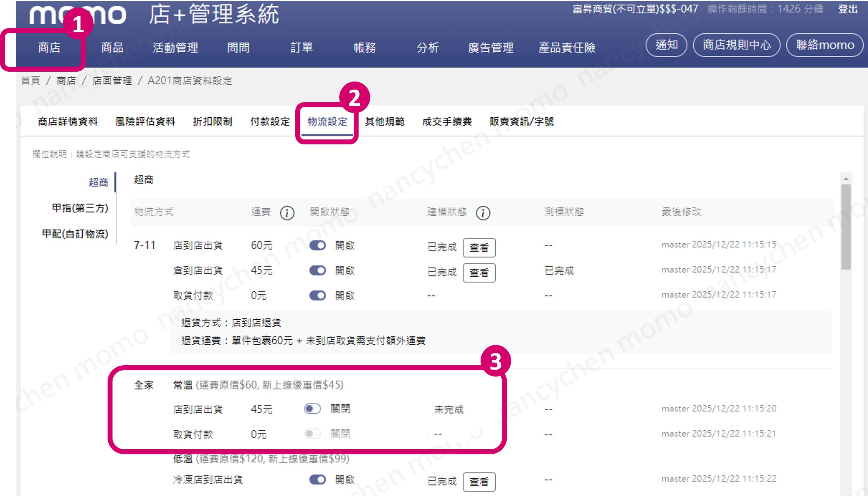Click the 通知 button
868x496 pixels.
(667, 45)
